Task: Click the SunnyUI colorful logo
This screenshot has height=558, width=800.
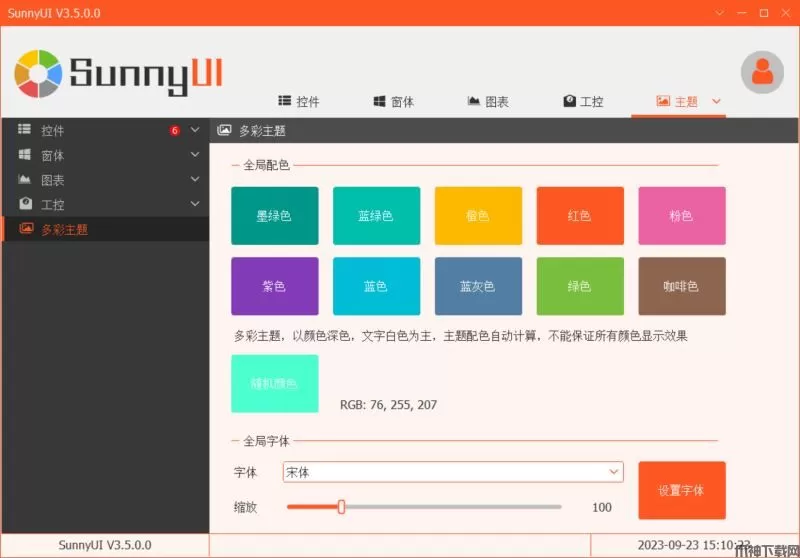Action: pyautogui.click(x=38, y=73)
